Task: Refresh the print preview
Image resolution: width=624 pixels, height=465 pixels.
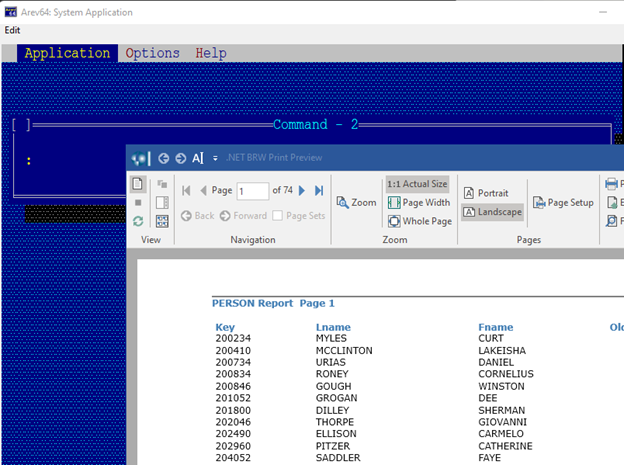Action: (x=138, y=221)
